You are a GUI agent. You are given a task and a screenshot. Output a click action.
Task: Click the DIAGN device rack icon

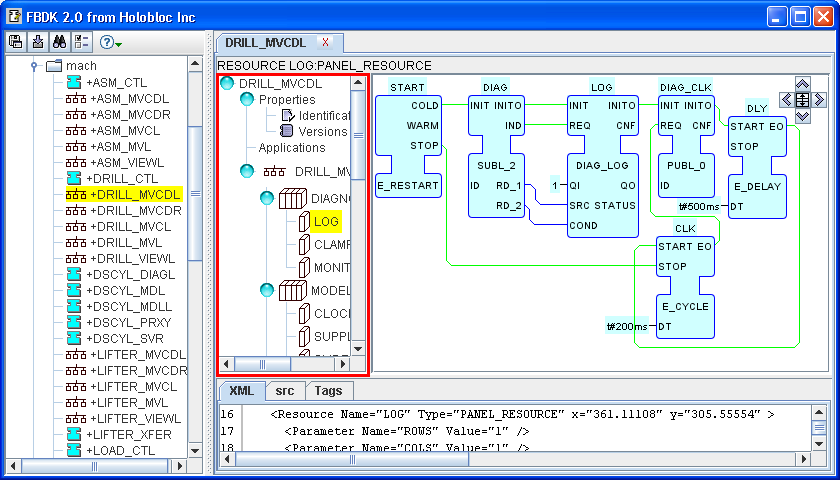[292, 199]
